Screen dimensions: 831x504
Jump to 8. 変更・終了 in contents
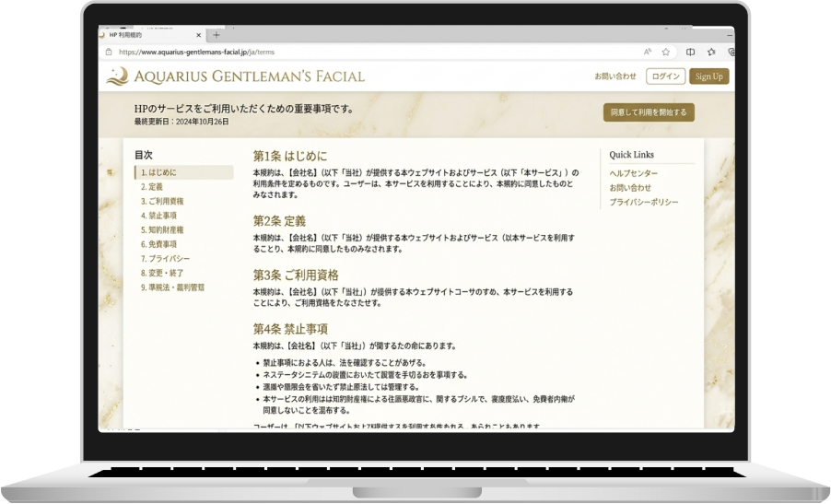(x=162, y=273)
